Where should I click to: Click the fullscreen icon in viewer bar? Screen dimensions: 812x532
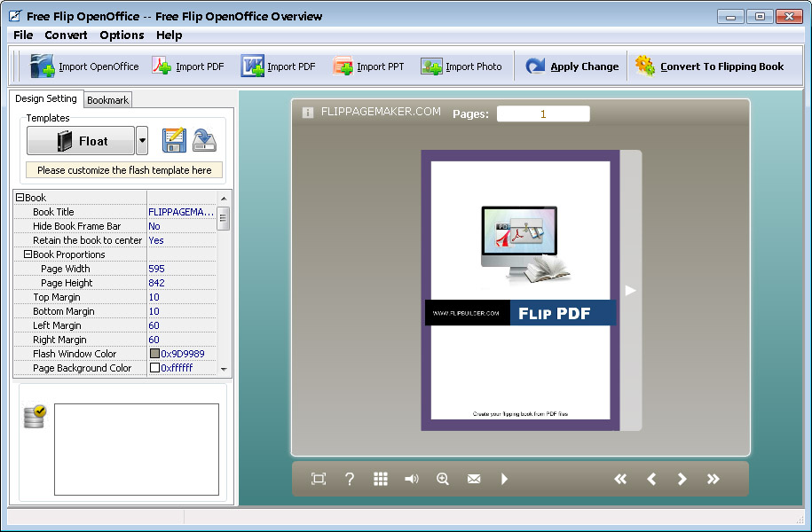319,479
